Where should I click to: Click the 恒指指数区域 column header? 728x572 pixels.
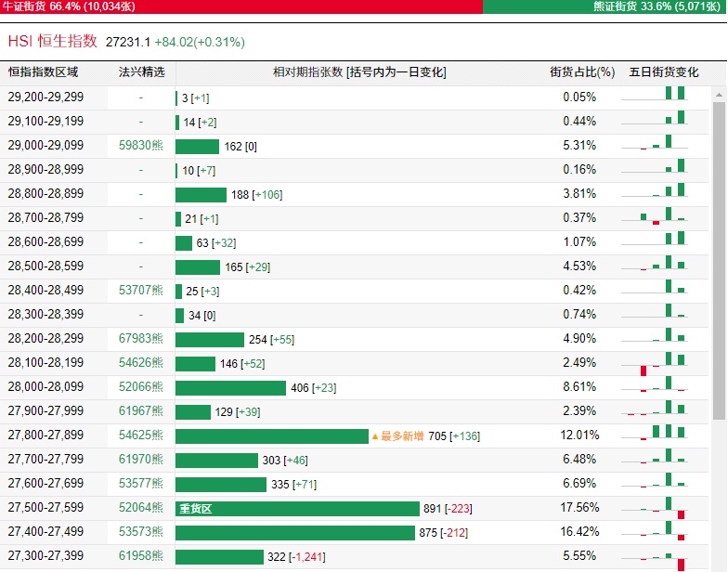pyautogui.click(x=43, y=72)
